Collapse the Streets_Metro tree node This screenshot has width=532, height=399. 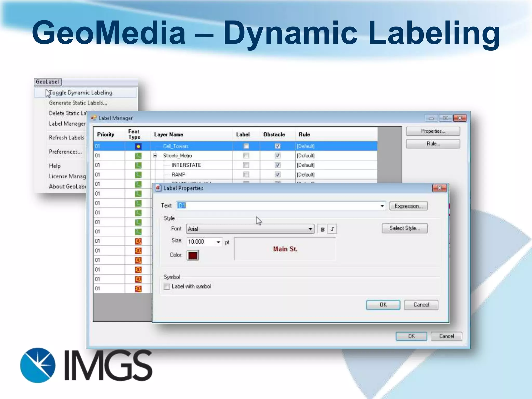(155, 156)
